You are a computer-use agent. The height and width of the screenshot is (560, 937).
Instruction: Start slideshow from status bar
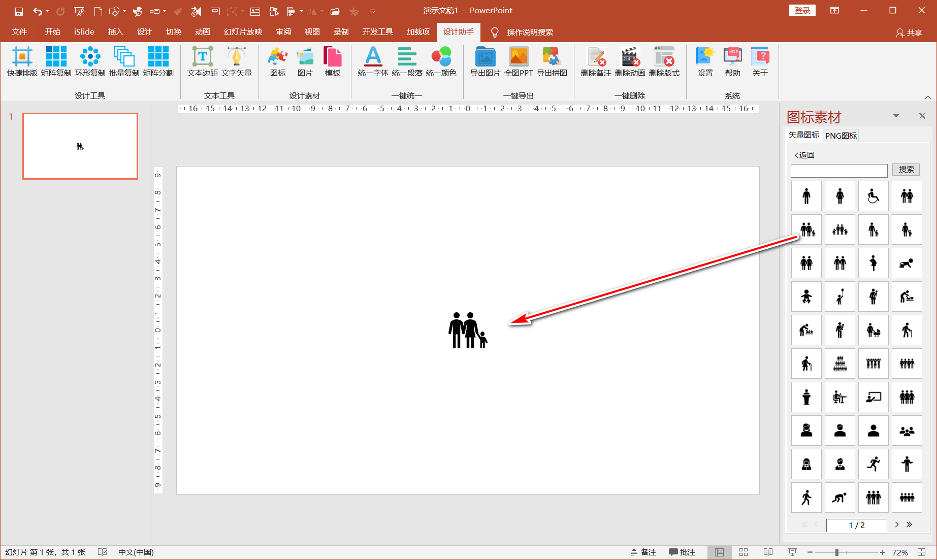pyautogui.click(x=792, y=552)
